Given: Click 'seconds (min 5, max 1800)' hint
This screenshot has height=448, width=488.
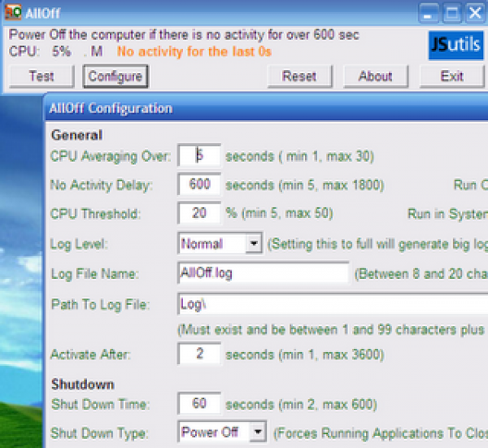Looking at the screenshot, I should [x=305, y=185].
